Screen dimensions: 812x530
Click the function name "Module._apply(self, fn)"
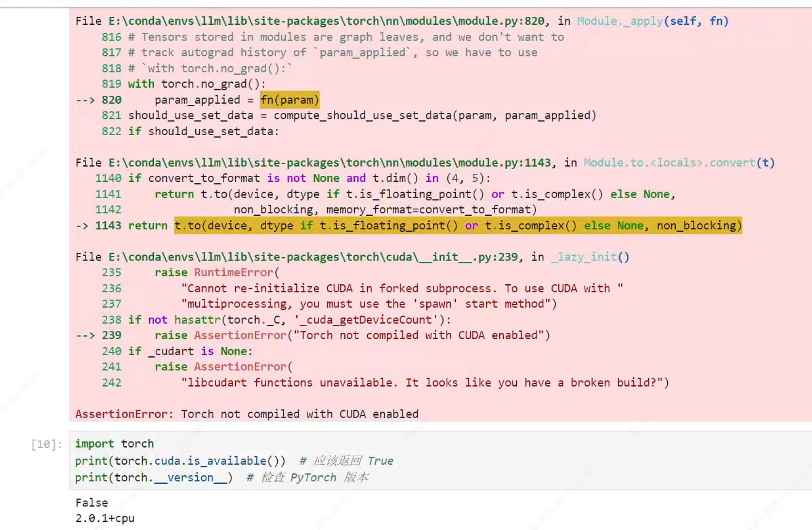point(653,21)
